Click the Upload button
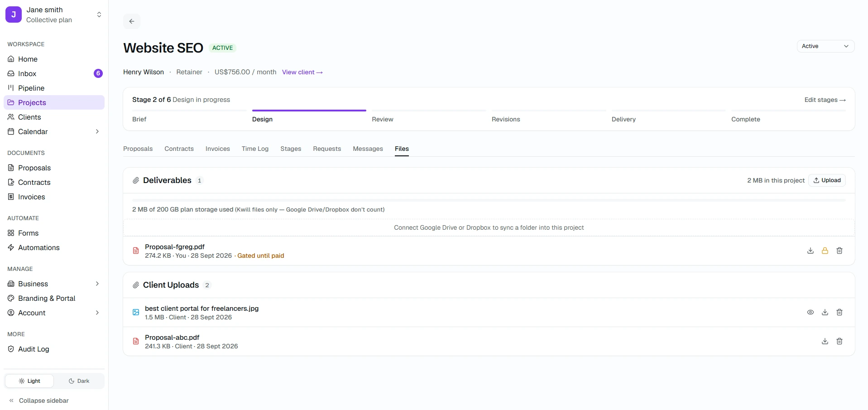 (827, 180)
